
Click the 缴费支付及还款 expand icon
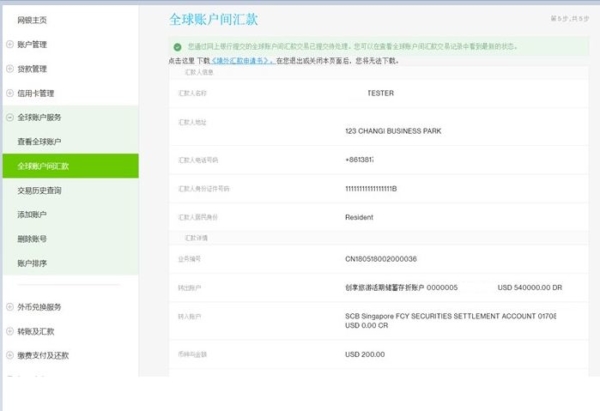click(x=10, y=355)
